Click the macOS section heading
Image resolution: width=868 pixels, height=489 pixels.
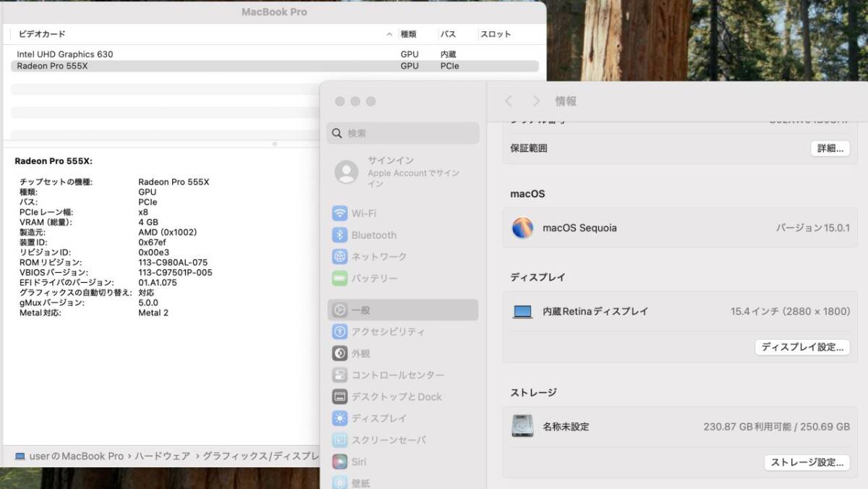527,194
